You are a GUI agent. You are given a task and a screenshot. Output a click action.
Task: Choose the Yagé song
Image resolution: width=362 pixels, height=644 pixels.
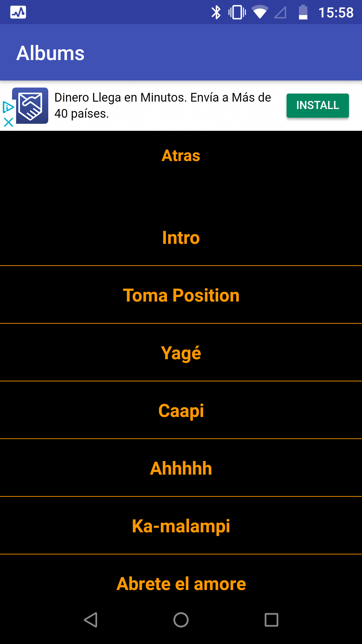[x=181, y=353]
